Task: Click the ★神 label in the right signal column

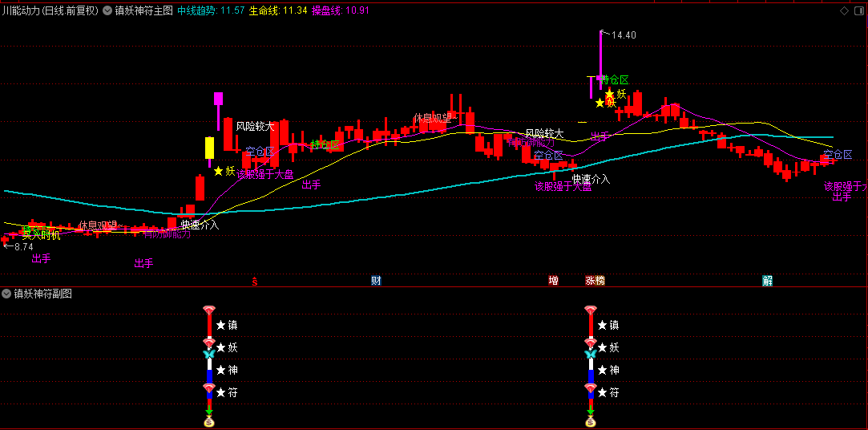Action: coord(608,370)
